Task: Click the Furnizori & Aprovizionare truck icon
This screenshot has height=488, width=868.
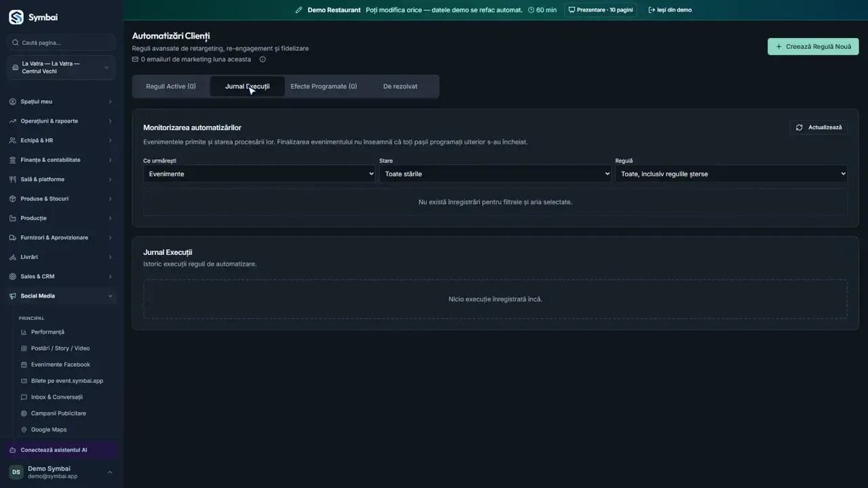Action: tap(13, 238)
